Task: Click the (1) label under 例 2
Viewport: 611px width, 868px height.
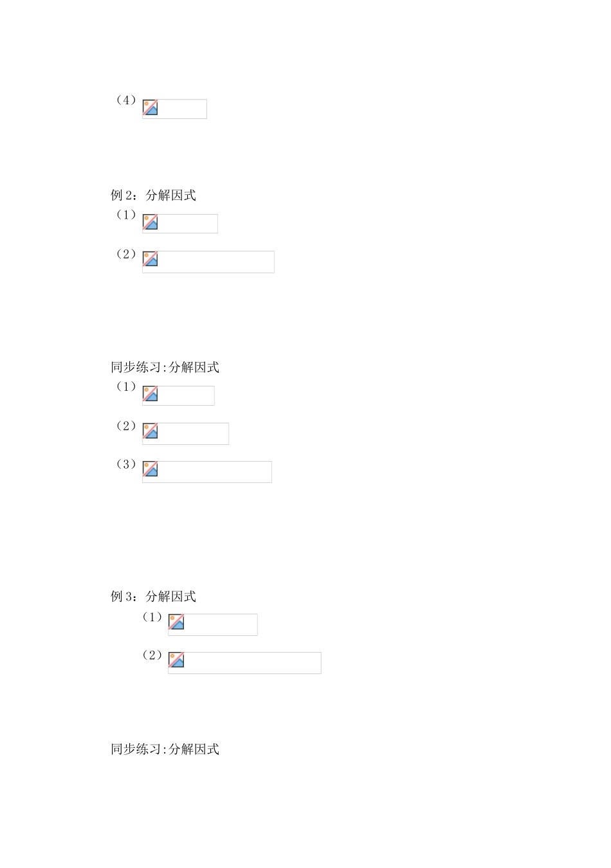Action: pos(126,215)
